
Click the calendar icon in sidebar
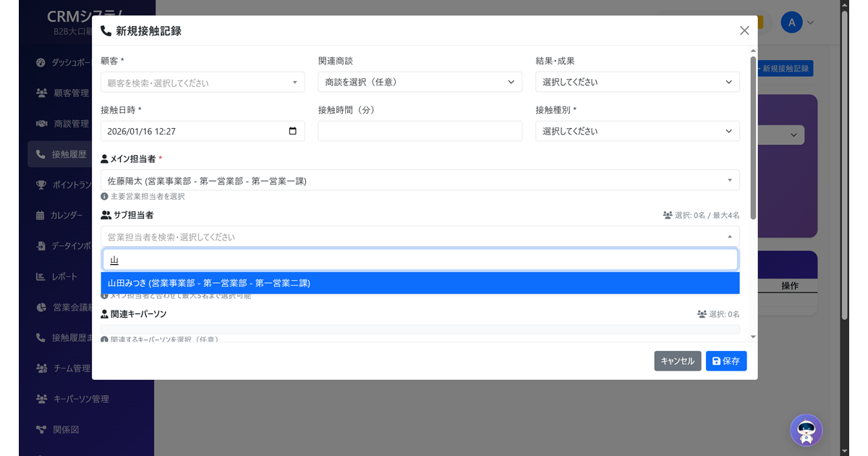(x=41, y=216)
